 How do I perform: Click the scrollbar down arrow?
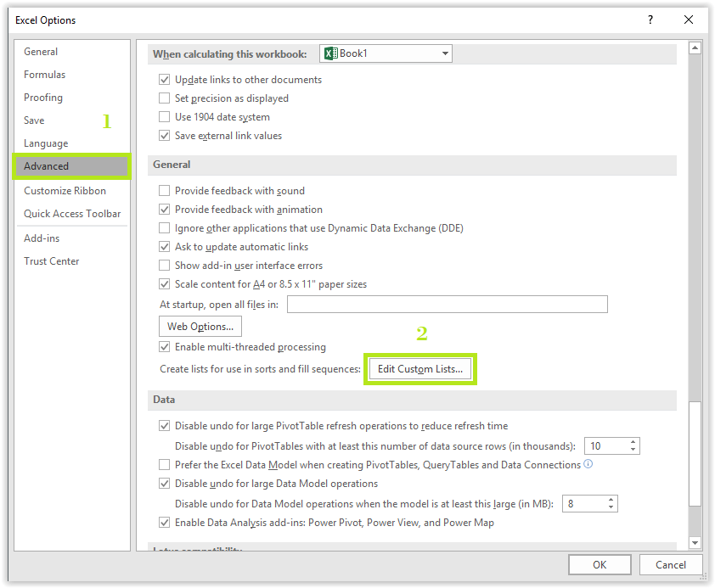click(x=695, y=543)
